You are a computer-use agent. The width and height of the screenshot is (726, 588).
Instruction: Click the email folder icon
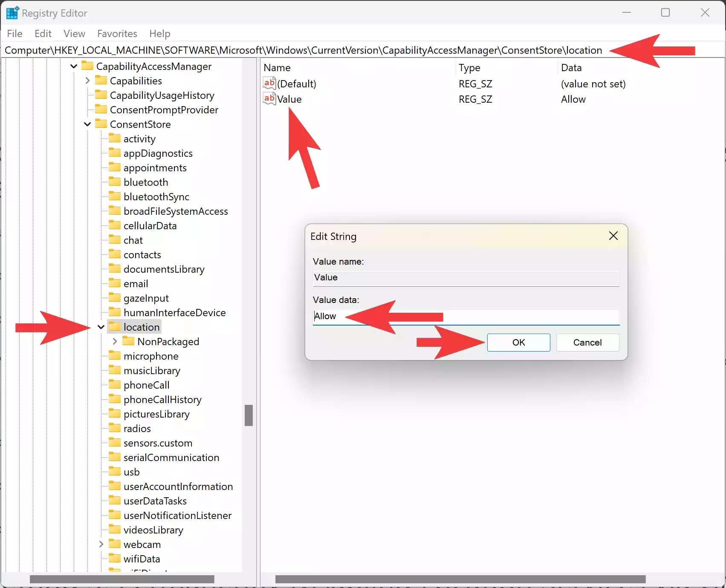click(x=115, y=283)
